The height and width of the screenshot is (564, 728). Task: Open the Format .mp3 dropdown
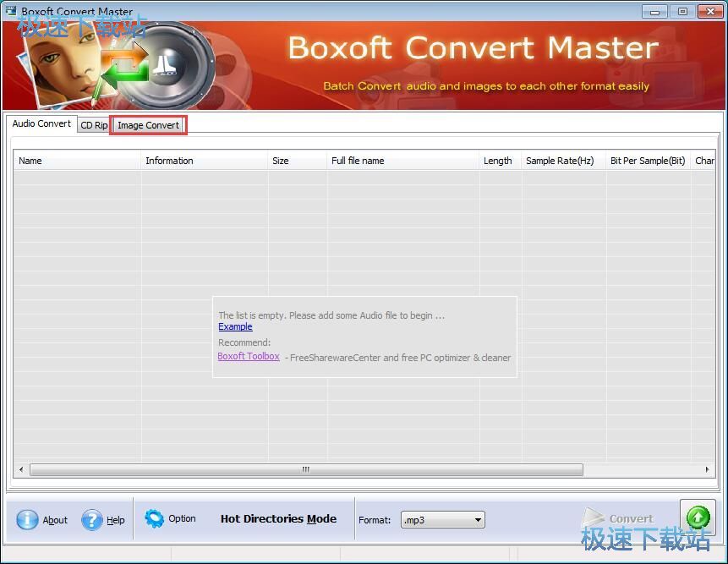pos(443,520)
